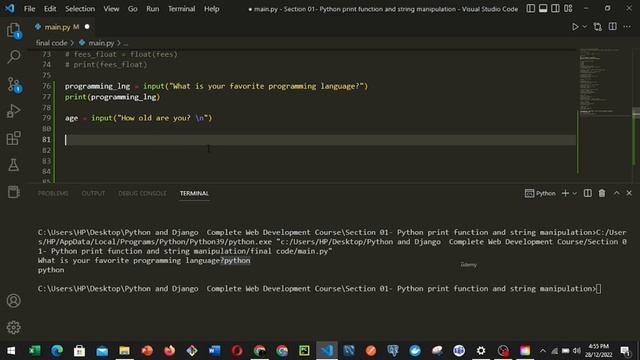Split the terminal
The height and width of the screenshot is (360, 640).
pyautogui.click(x=588, y=193)
